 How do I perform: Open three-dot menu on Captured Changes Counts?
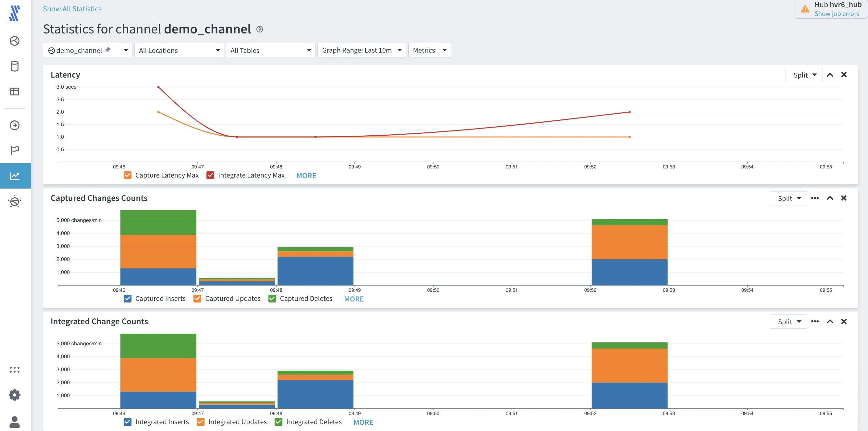point(814,198)
